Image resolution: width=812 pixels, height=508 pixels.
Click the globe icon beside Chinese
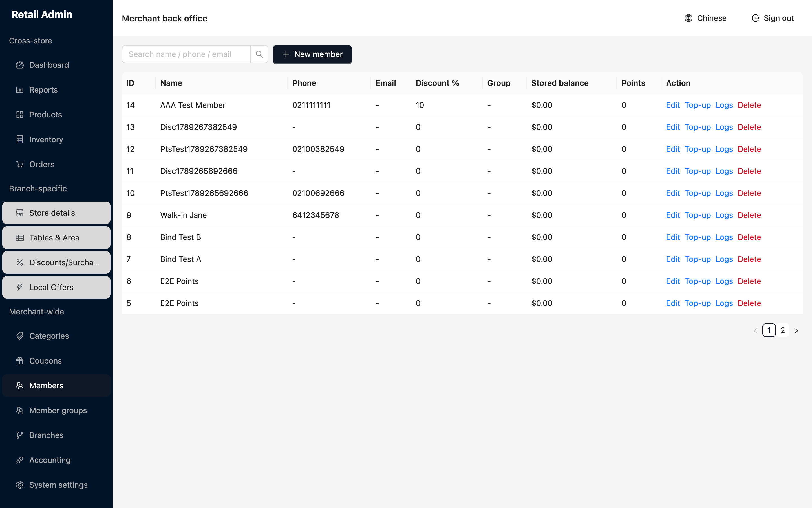tap(689, 18)
